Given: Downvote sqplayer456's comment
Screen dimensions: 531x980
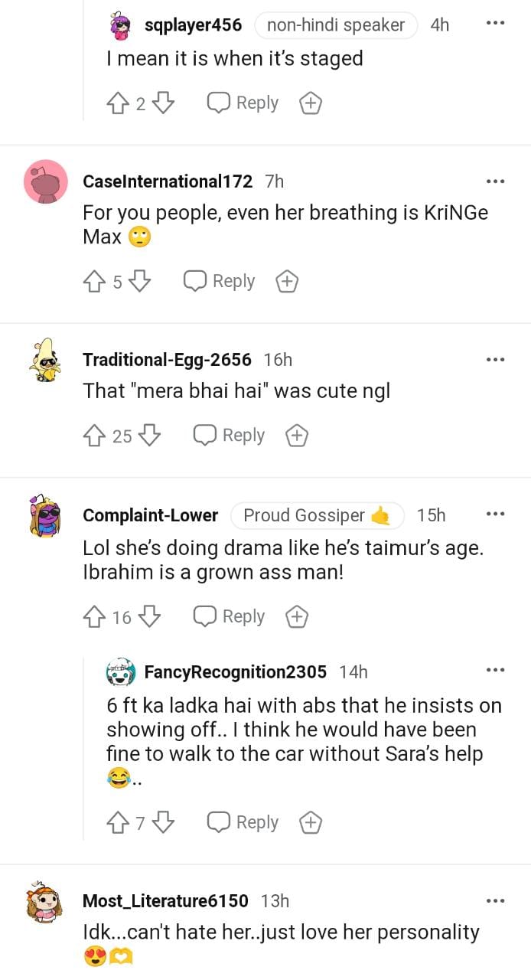Looking at the screenshot, I should point(164,103).
